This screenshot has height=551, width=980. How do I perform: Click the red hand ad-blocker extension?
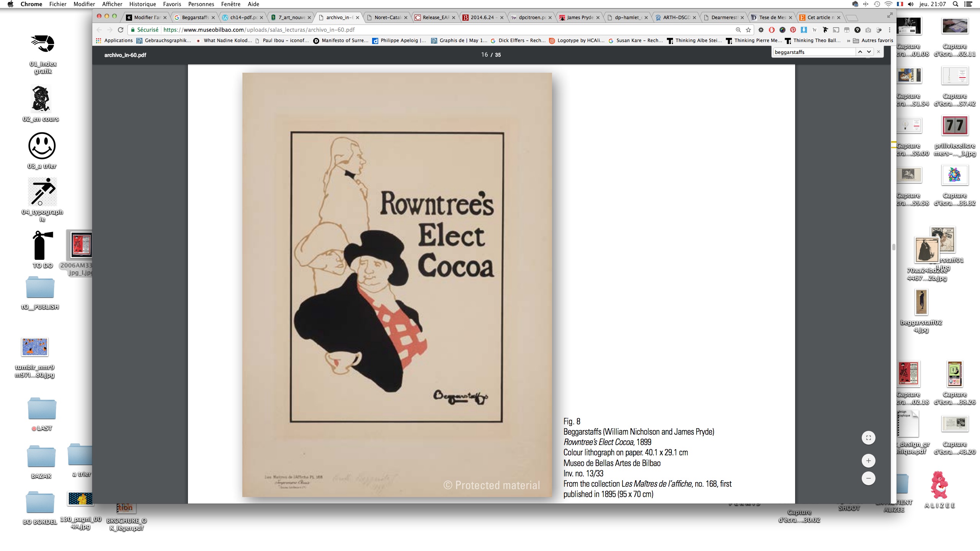(772, 30)
